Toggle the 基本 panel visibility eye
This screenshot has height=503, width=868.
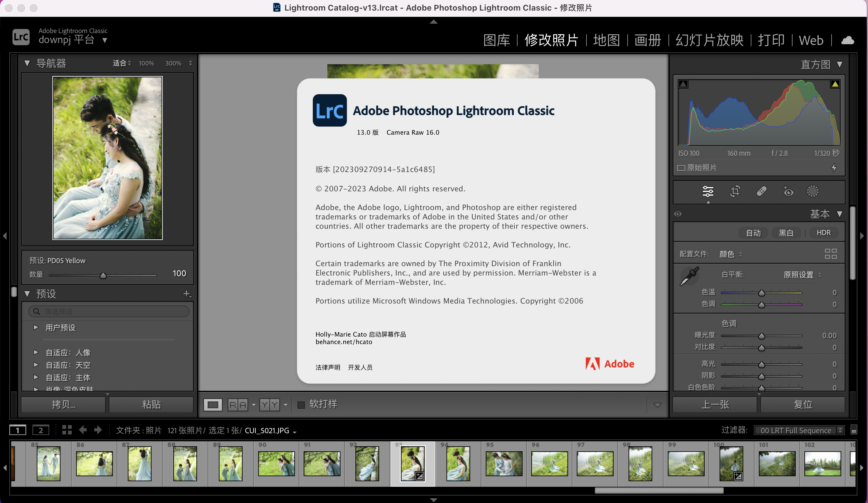coord(678,214)
